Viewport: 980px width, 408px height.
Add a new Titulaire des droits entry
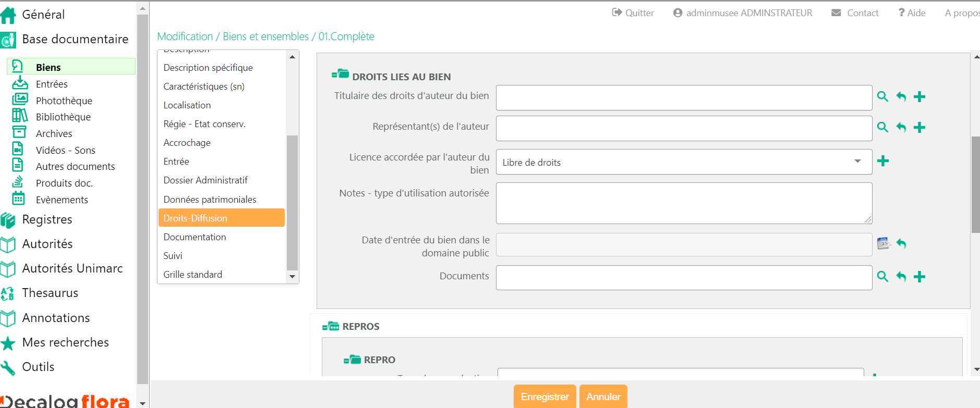click(x=920, y=96)
